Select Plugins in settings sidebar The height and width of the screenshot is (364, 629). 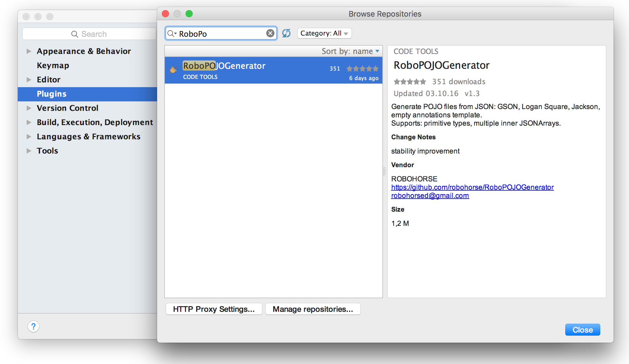pyautogui.click(x=52, y=94)
